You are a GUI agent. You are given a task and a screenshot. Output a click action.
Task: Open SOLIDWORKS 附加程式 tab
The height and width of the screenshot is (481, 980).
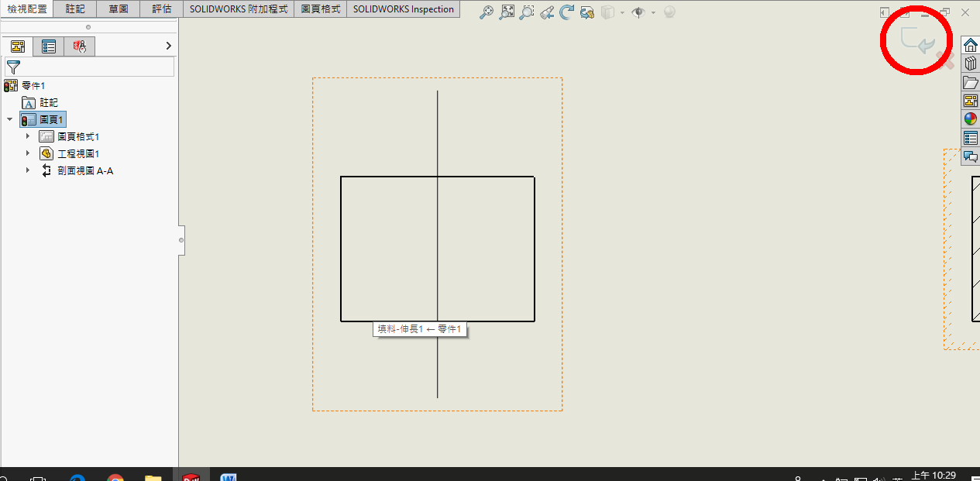[x=239, y=9]
